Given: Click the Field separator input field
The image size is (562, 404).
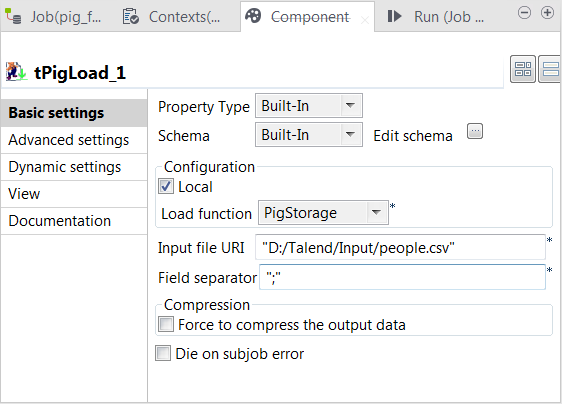Looking at the screenshot, I should coord(402,277).
